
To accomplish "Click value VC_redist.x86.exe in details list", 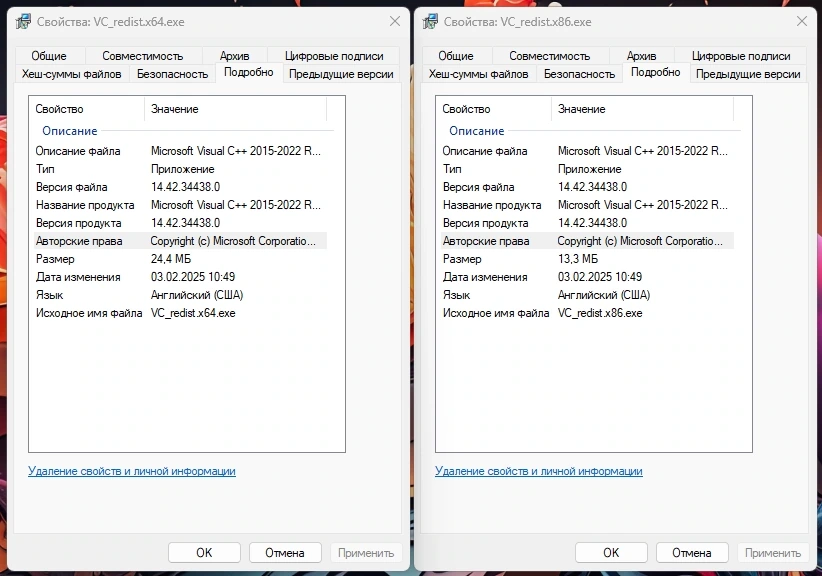I will pyautogui.click(x=600, y=313).
